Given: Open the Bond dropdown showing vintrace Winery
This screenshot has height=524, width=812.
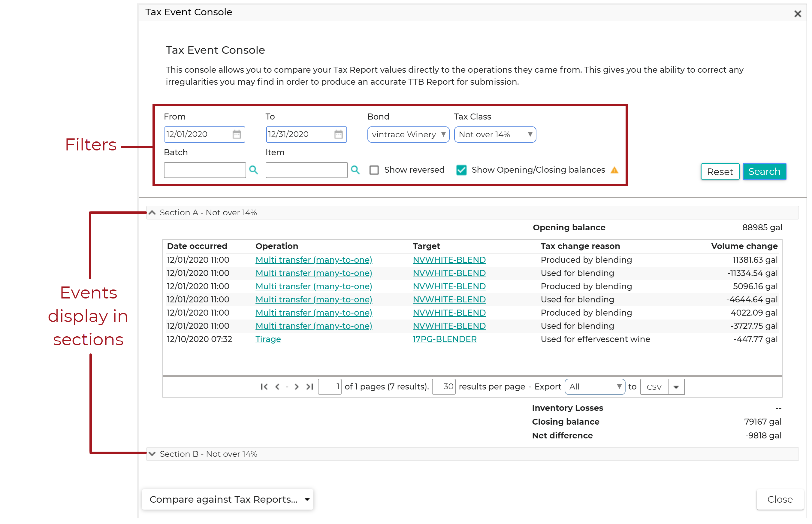Looking at the screenshot, I should click(x=408, y=135).
